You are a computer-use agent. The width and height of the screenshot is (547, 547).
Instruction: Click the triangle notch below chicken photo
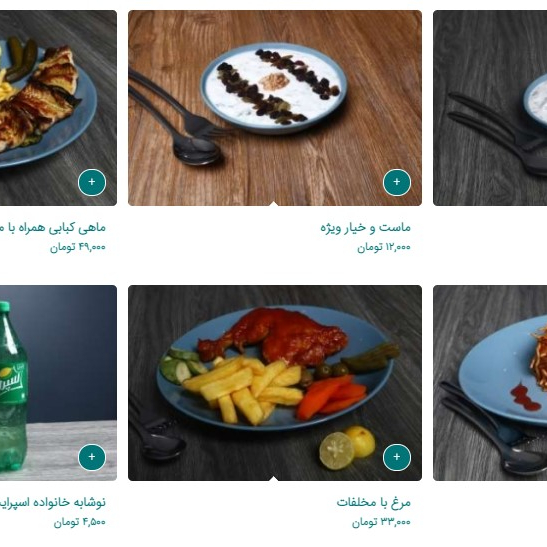pos(274,478)
